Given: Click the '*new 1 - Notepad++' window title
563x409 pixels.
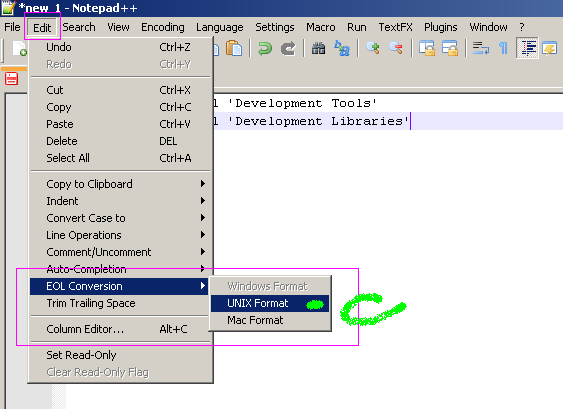Looking at the screenshot, I should [78, 8].
